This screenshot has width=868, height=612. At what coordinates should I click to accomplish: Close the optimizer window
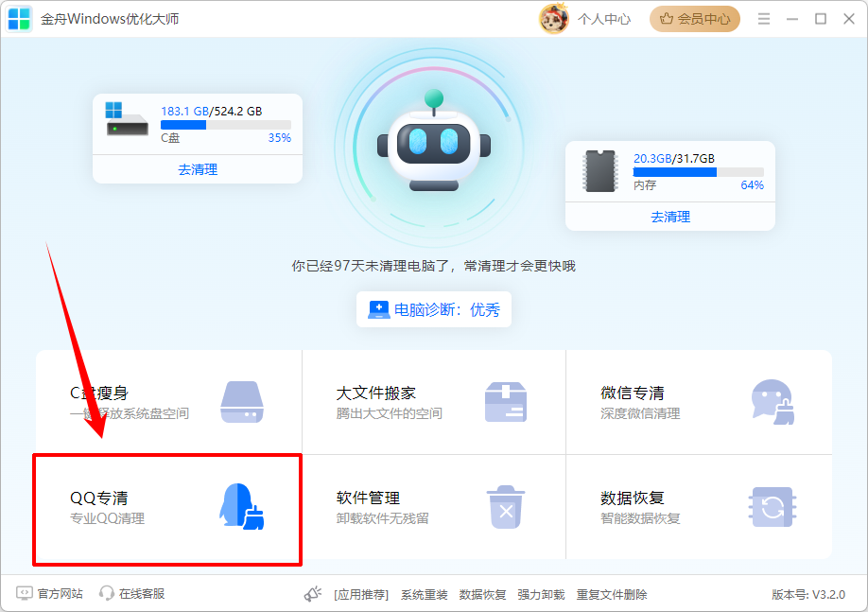pos(849,19)
